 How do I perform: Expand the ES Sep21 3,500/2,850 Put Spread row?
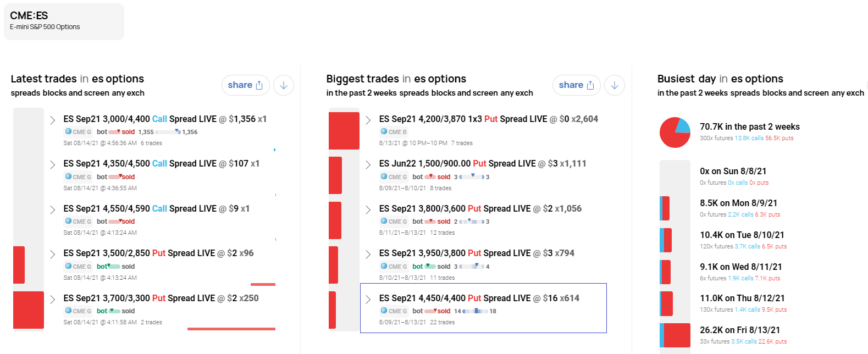[x=53, y=254]
